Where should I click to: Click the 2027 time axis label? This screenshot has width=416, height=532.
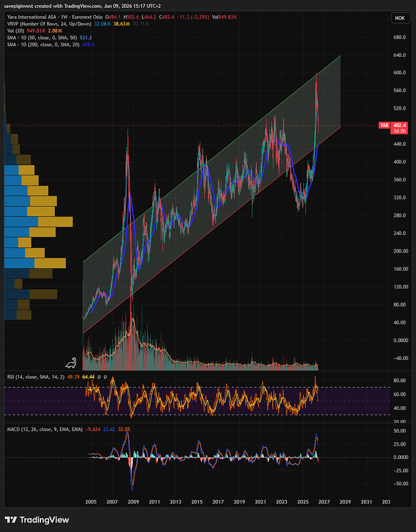point(324,502)
